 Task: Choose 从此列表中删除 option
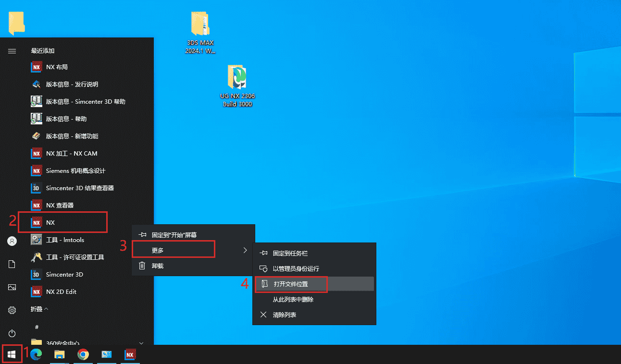314,299
